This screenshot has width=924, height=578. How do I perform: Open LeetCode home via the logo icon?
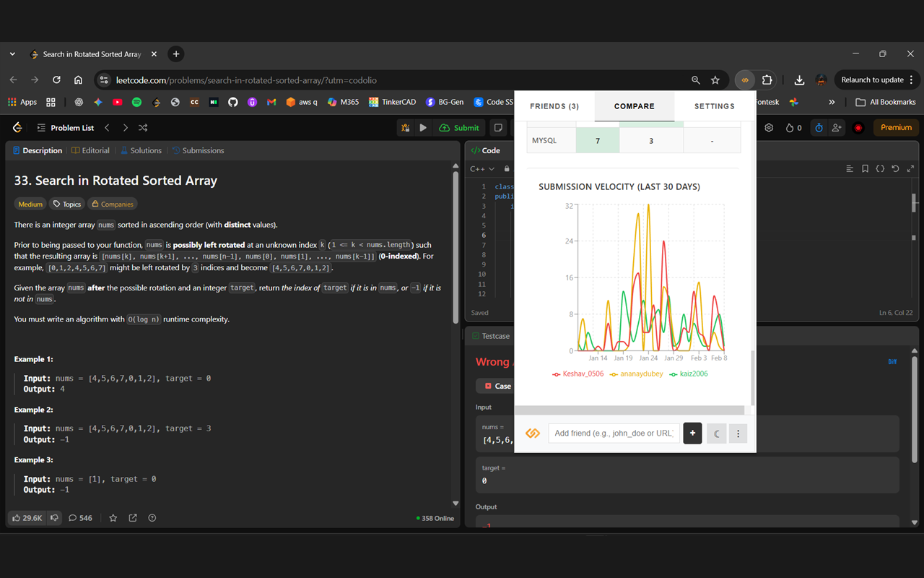click(17, 127)
